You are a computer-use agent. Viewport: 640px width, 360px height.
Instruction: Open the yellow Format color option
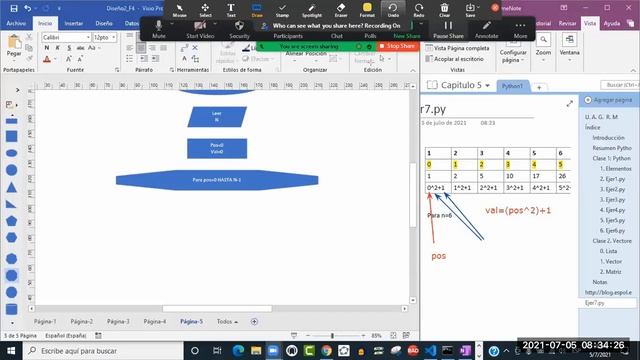coord(367,10)
